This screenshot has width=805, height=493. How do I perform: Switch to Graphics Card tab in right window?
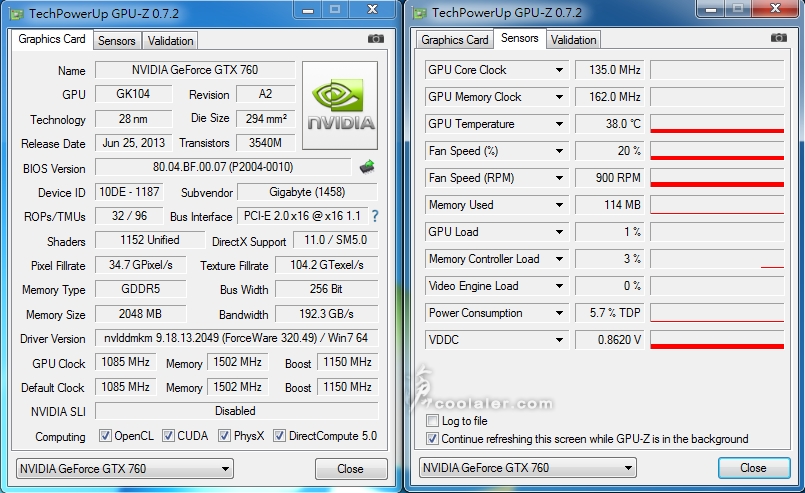(455, 40)
